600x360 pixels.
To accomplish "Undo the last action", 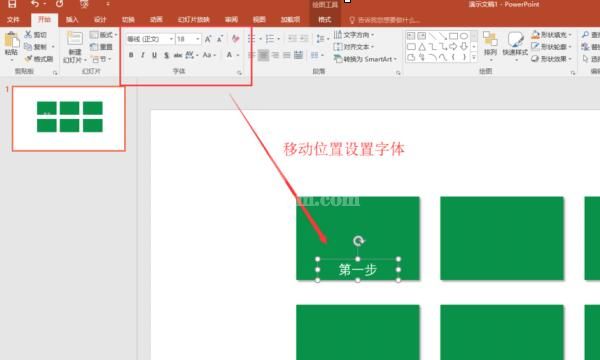I will click(35, 4).
